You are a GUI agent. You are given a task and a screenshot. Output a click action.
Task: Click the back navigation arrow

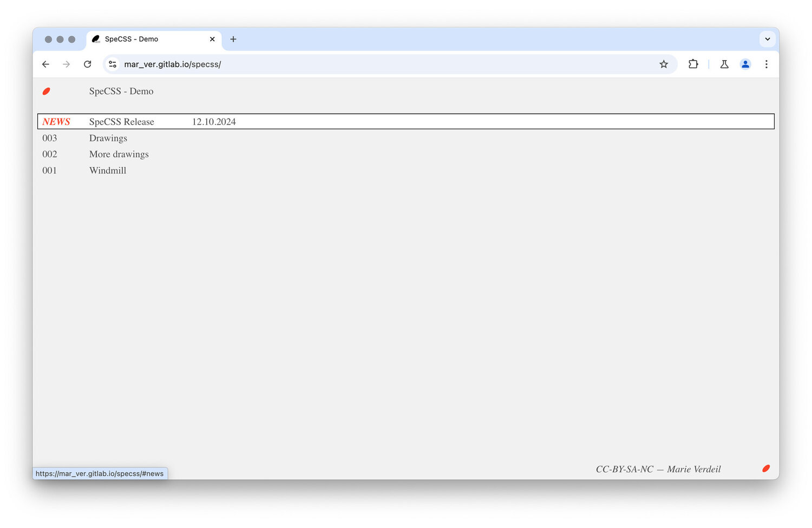click(45, 64)
